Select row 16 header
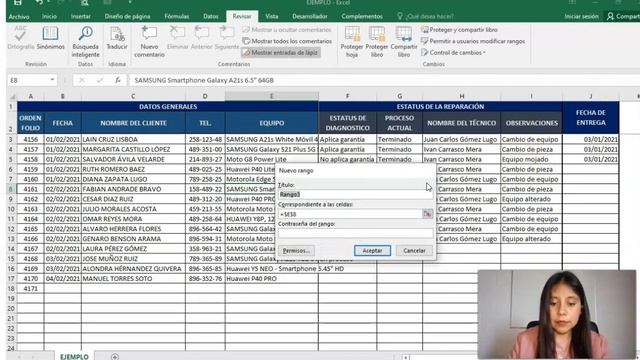This screenshot has height=360, width=640. [11, 269]
